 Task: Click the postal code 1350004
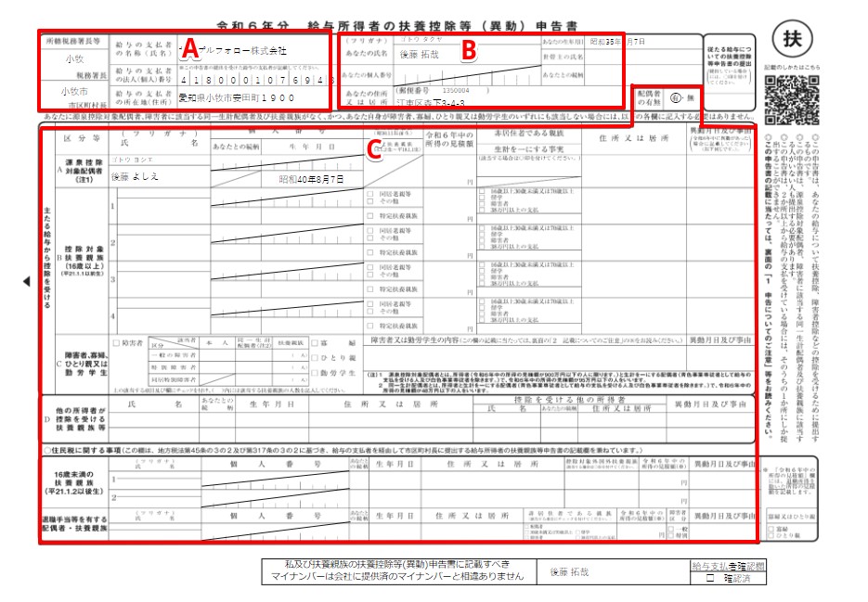pyautogui.click(x=456, y=90)
